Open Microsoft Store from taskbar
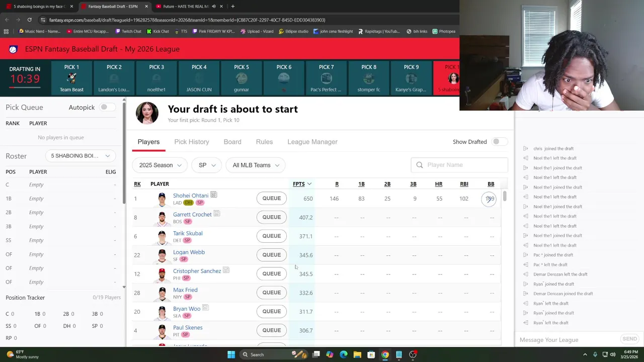 [x=371, y=354]
